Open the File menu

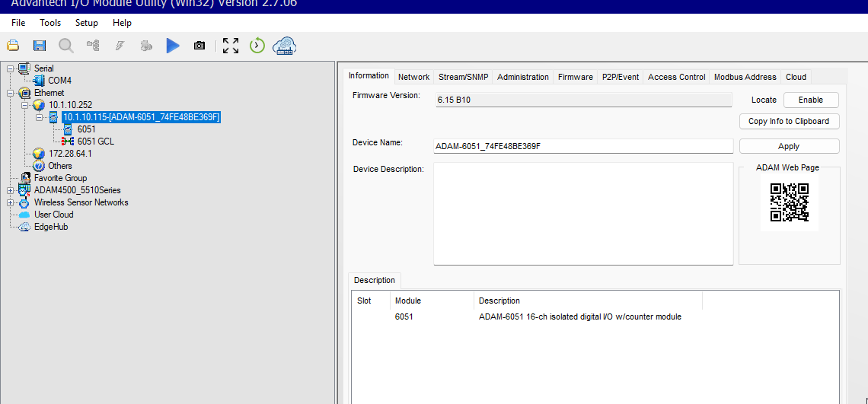coord(18,23)
